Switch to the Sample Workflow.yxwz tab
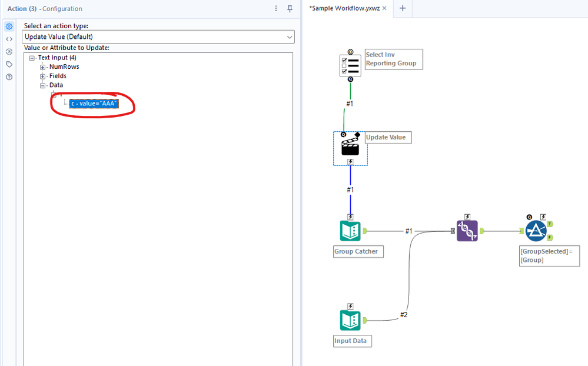The width and height of the screenshot is (588, 366). coord(344,8)
